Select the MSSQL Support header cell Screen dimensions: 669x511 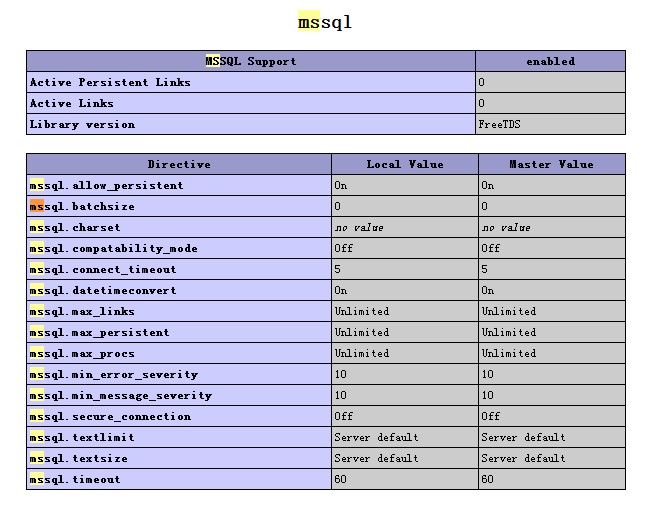point(251,61)
